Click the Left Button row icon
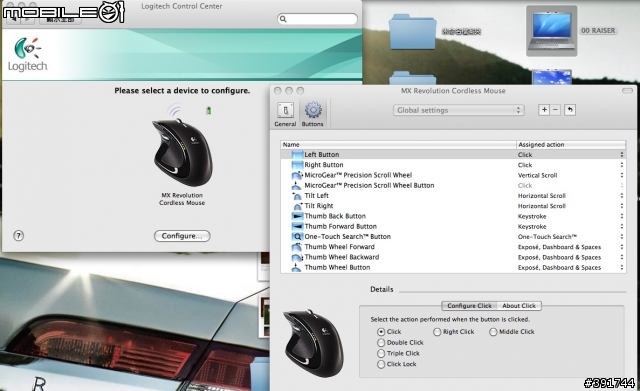Image resolution: width=640 pixels, height=391 pixels. click(297, 155)
